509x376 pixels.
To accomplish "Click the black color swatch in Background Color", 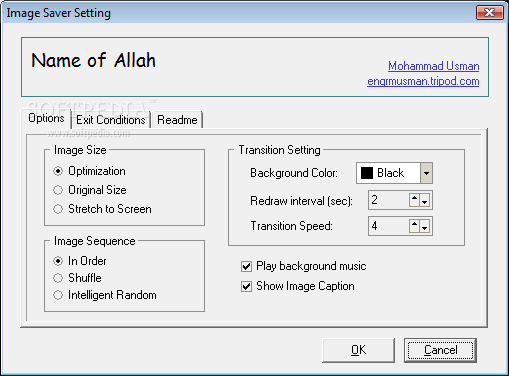I will click(367, 173).
